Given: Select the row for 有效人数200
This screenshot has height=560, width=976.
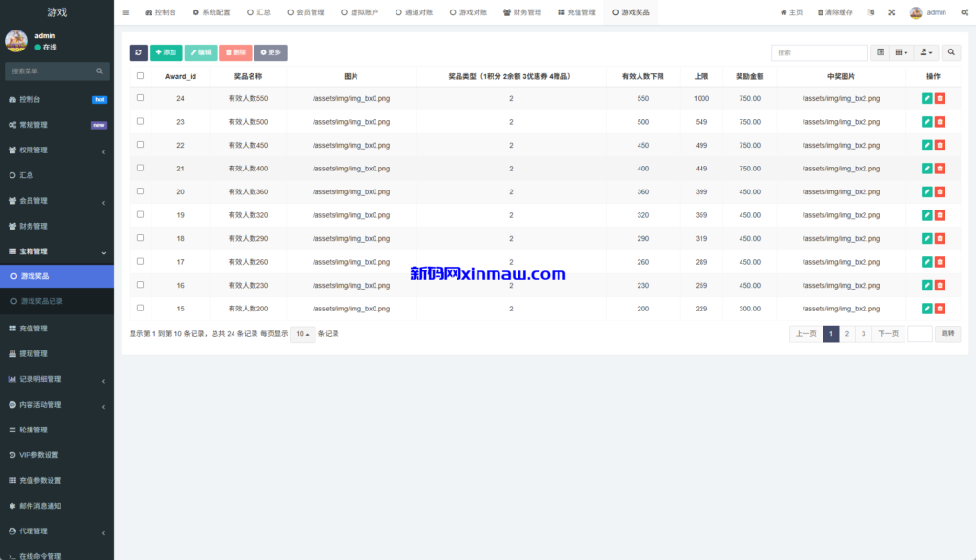Looking at the screenshot, I should [138, 308].
